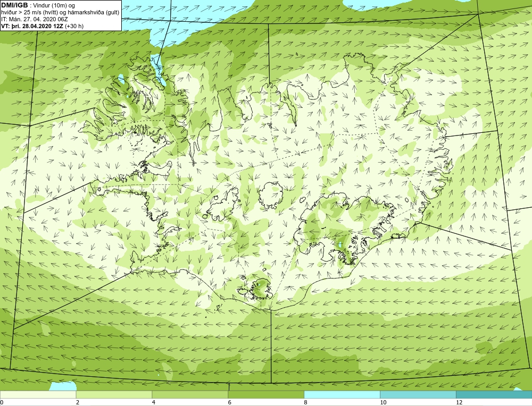The image size is (532, 406).
Task: Click legend tick label '6'
Action: (230, 402)
